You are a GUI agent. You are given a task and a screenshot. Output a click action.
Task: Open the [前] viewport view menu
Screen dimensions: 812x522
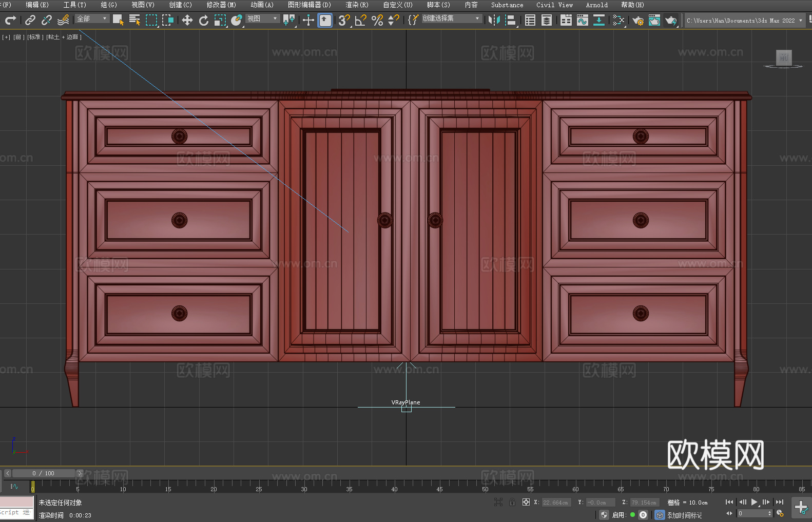click(18, 37)
